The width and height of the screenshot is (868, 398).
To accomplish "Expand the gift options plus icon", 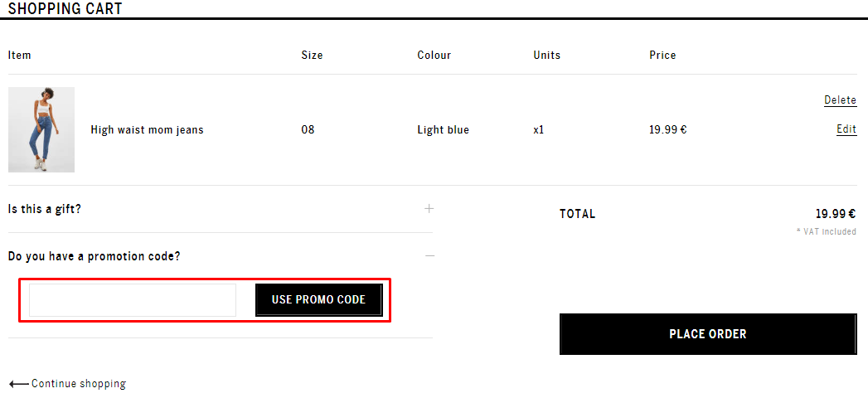I will point(429,209).
